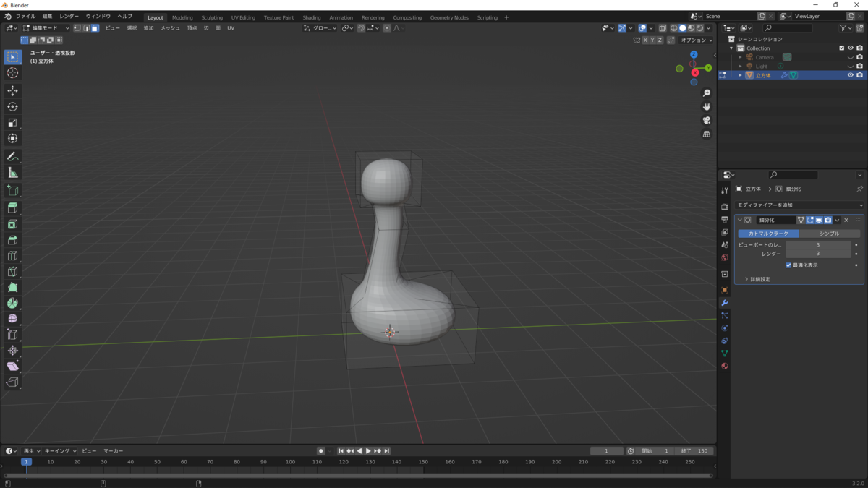Activate the Rotate tool
Viewport: 868px width, 488px height.
(12, 106)
